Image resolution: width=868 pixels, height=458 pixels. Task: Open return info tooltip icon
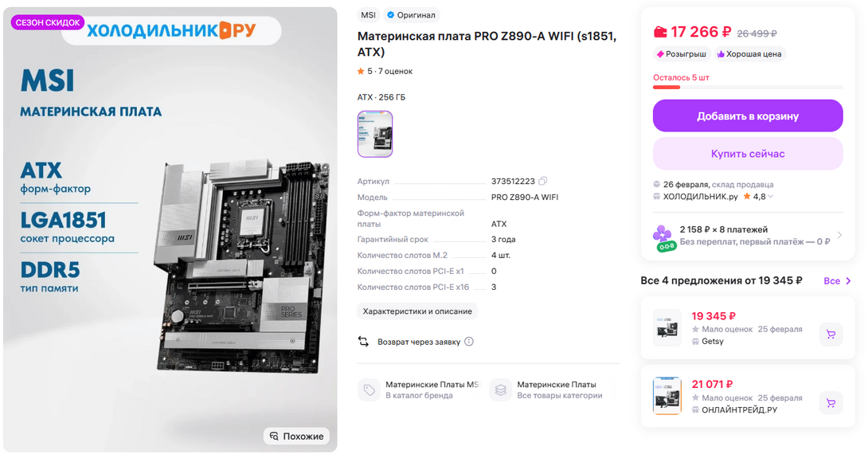469,342
